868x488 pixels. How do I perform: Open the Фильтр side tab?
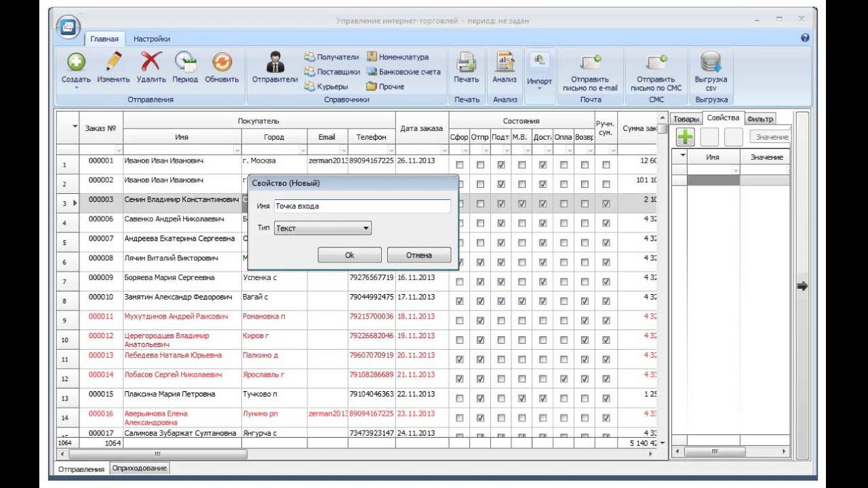click(x=760, y=119)
